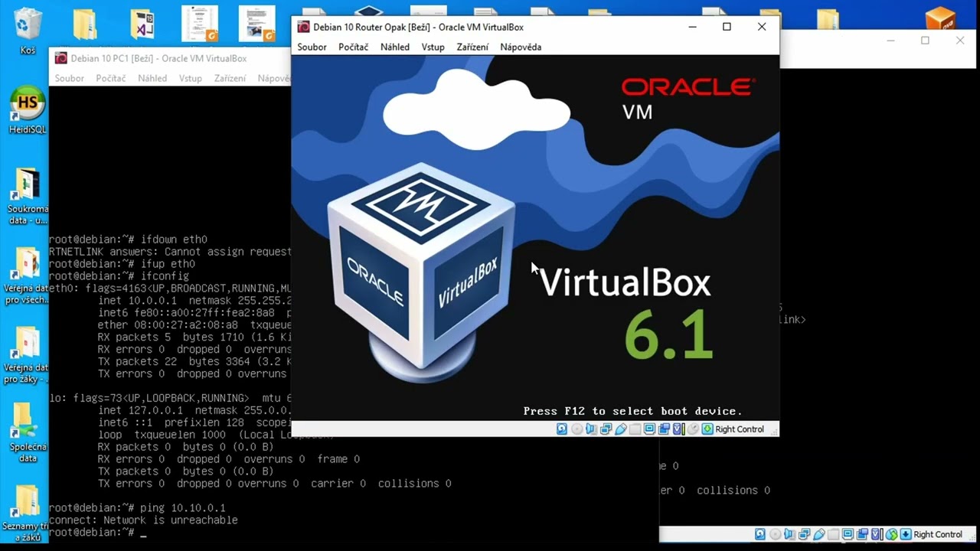Click "root@debian:~# ifconfig" line in PC1 terminal
Viewport: 980px width, 551px height.
119,275
